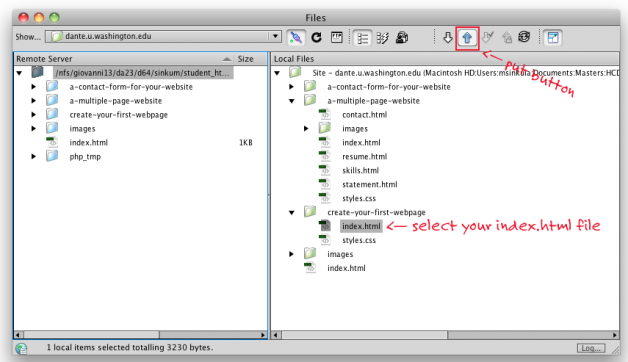Image resolution: width=628 pixels, height=362 pixels.
Task: Click the Synchronize icon
Action: pyautogui.click(x=524, y=37)
